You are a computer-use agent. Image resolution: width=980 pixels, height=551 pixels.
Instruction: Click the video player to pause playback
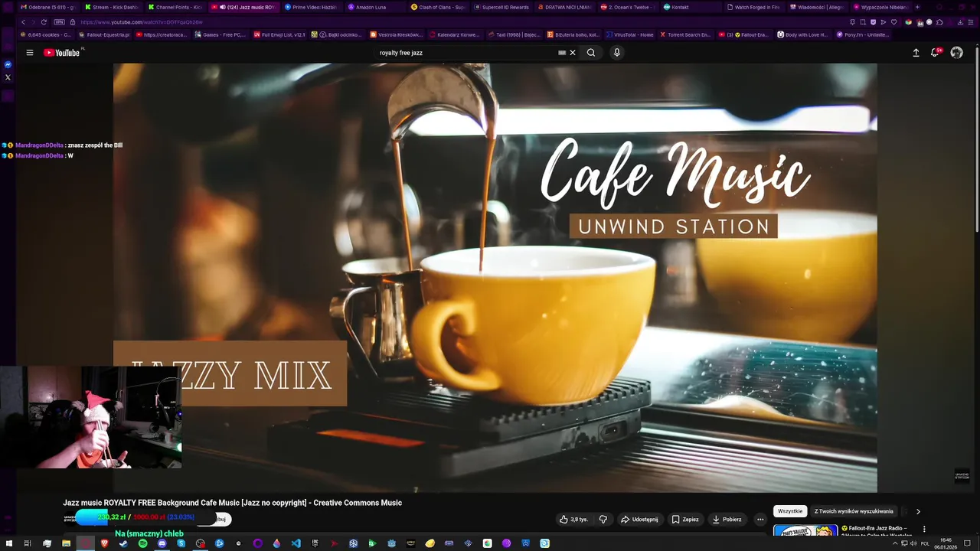tap(495, 277)
